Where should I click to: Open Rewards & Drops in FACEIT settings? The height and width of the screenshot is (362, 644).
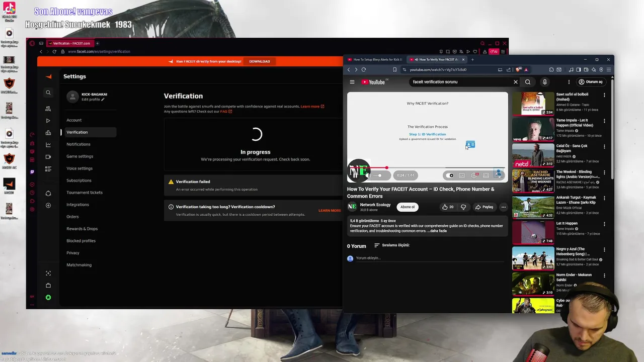82,229
